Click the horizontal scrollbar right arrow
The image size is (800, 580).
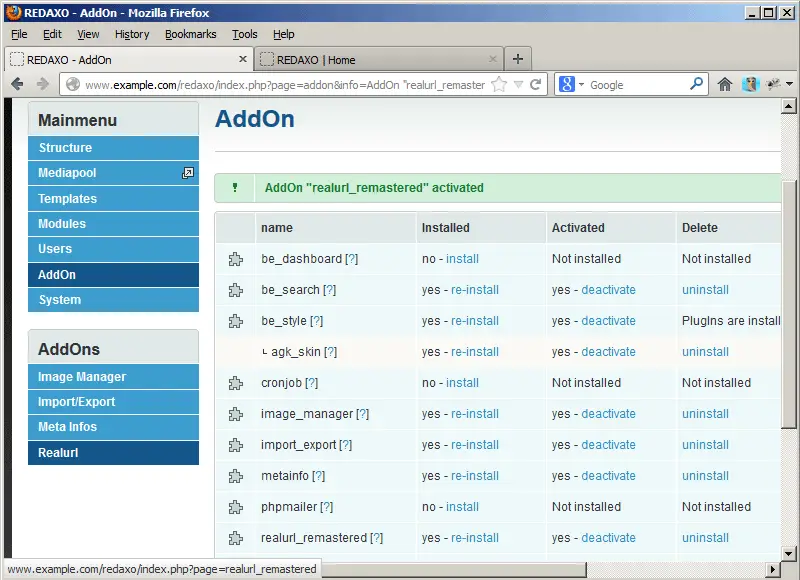tap(772, 569)
